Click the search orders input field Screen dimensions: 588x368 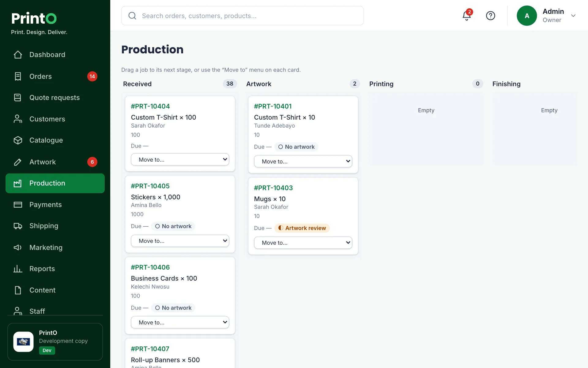point(243,16)
